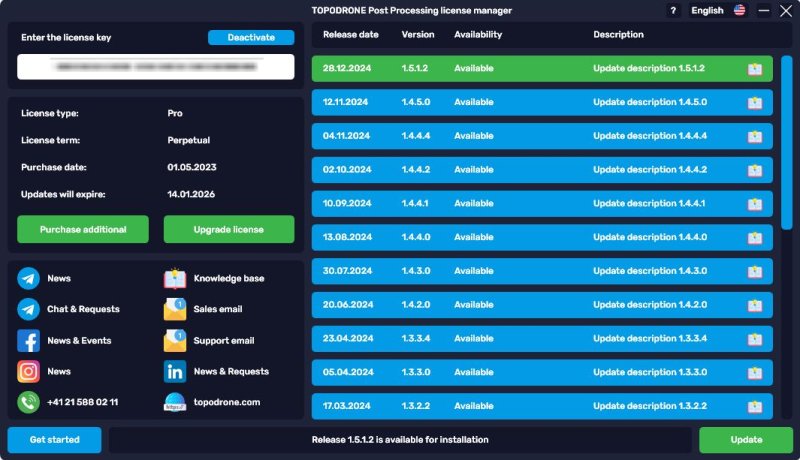
Task: Click the green Update button
Action: 745,440
